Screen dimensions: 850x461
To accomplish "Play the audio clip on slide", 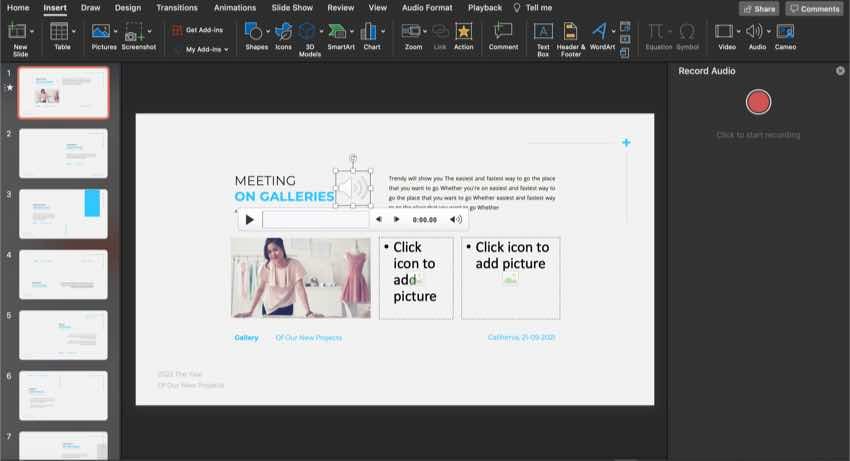I will (250, 219).
